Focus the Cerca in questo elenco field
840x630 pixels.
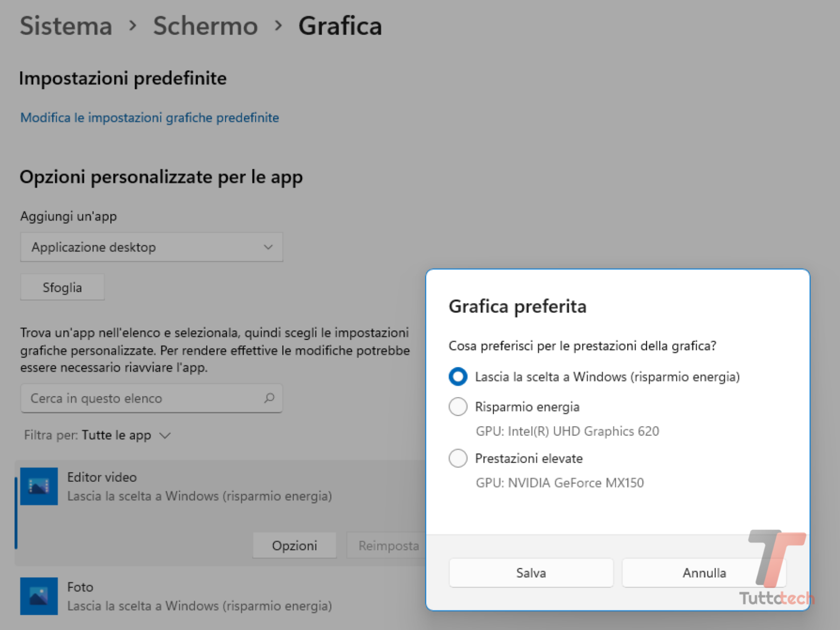(143, 398)
